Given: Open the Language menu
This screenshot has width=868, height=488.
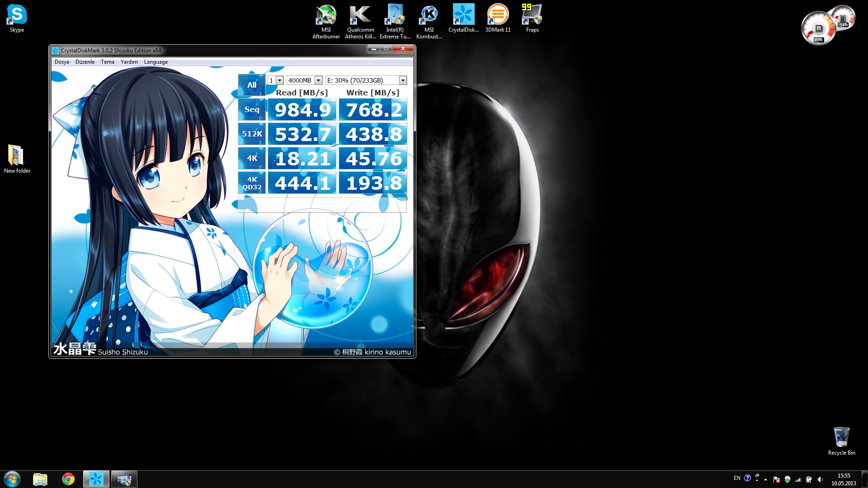Looking at the screenshot, I should (x=156, y=62).
